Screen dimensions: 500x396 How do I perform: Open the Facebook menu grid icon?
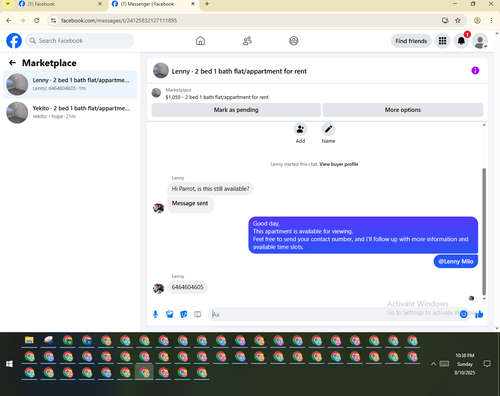(x=442, y=41)
